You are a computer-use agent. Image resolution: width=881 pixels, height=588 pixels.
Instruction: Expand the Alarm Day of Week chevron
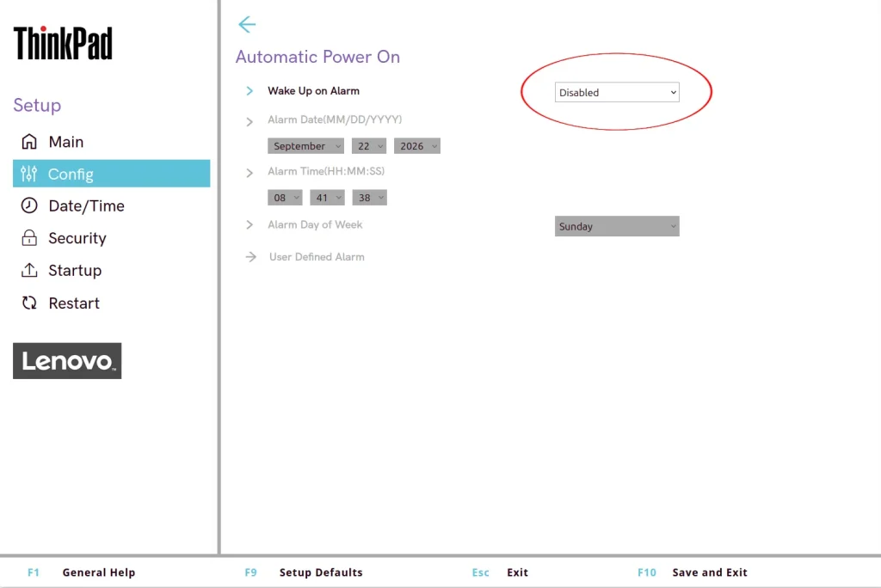pyautogui.click(x=250, y=224)
